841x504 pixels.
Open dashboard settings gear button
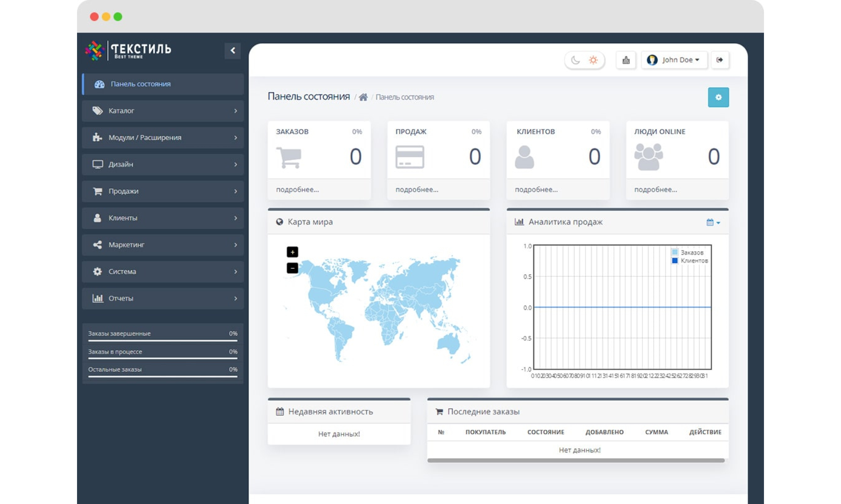pos(718,97)
